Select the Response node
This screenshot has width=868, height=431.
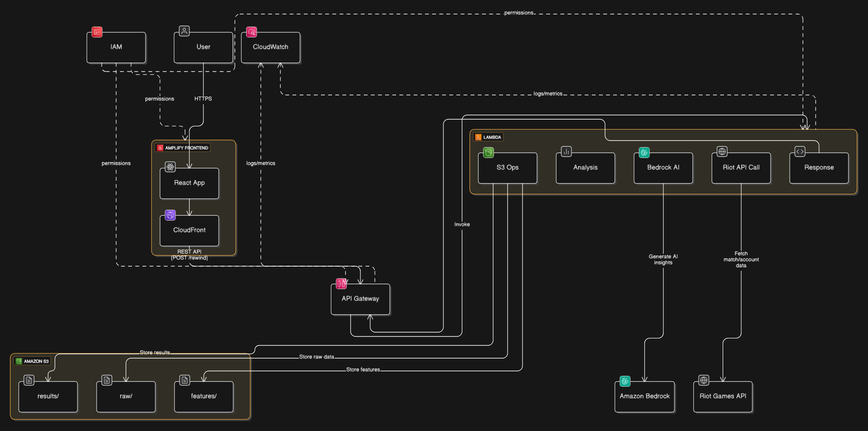819,168
